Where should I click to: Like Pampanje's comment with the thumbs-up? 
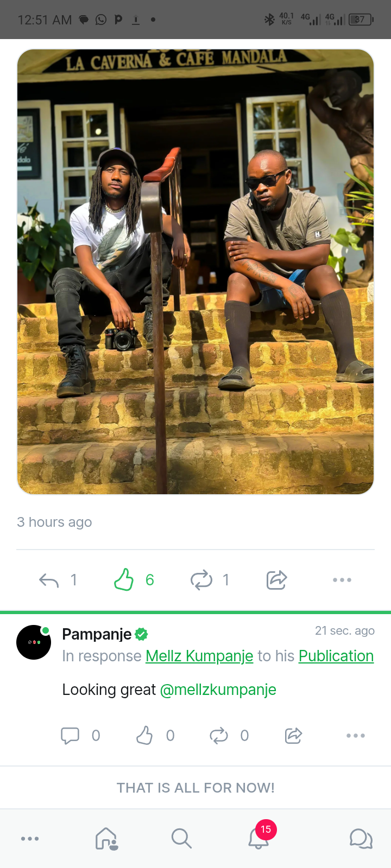point(144,736)
